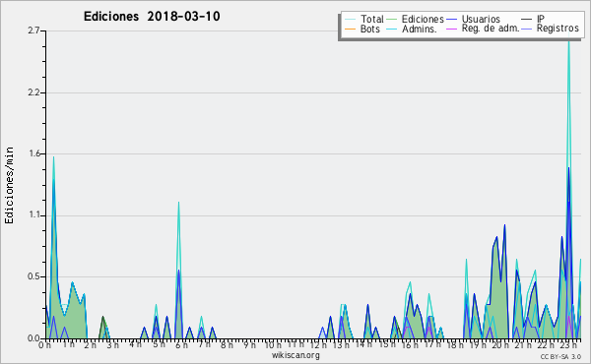Click the magenta Reg. de adm. line swatch
The height and width of the screenshot is (364, 591).
click(x=451, y=29)
